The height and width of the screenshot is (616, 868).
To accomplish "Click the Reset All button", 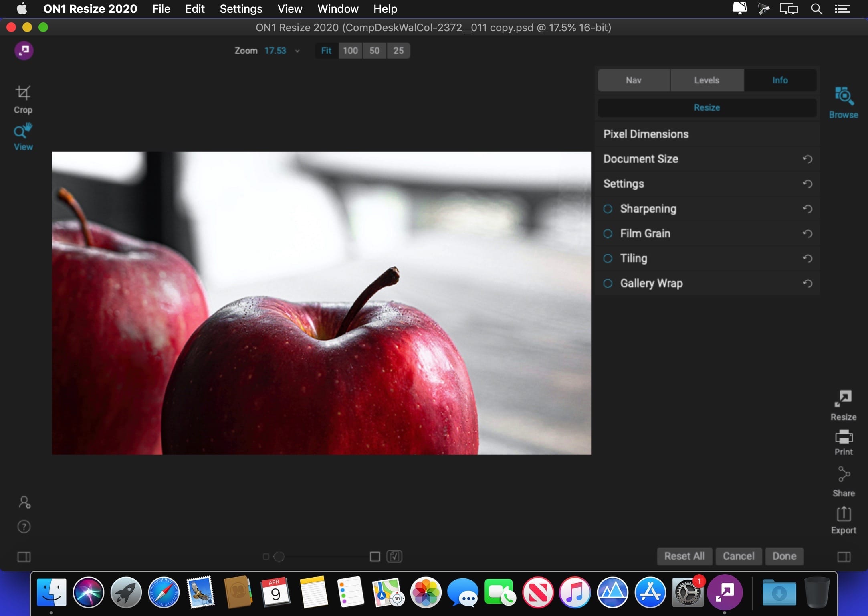I will [684, 556].
